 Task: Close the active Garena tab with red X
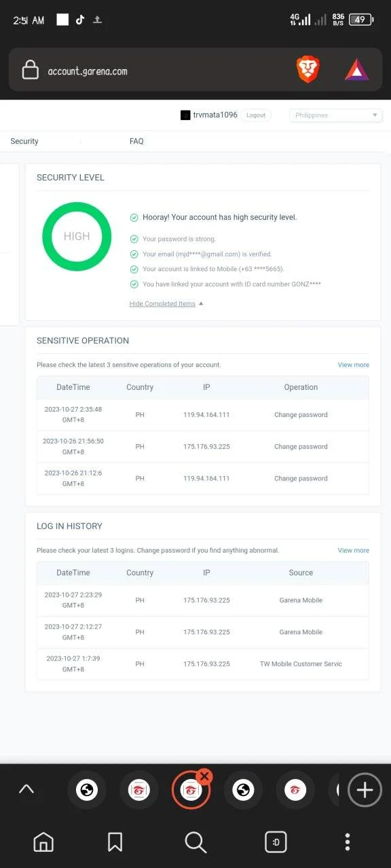204,776
